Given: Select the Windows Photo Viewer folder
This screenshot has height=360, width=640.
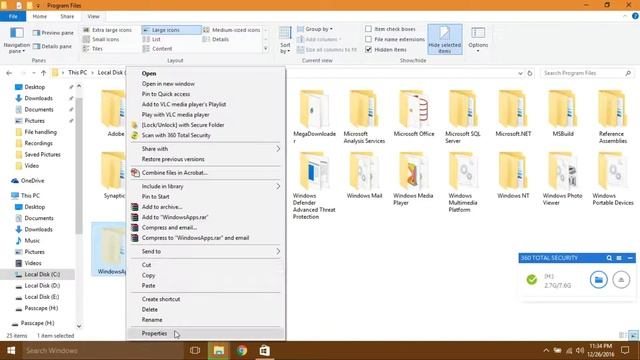Looking at the screenshot, I should (x=562, y=179).
